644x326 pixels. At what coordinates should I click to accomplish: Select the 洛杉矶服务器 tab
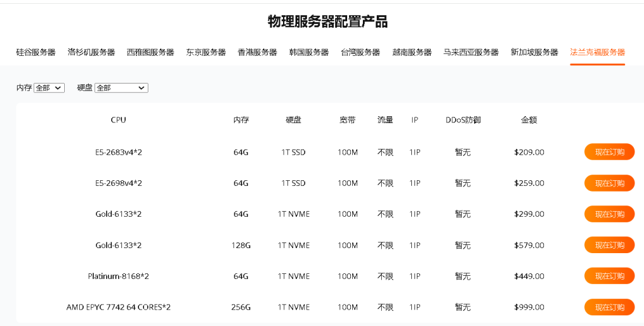(x=91, y=52)
